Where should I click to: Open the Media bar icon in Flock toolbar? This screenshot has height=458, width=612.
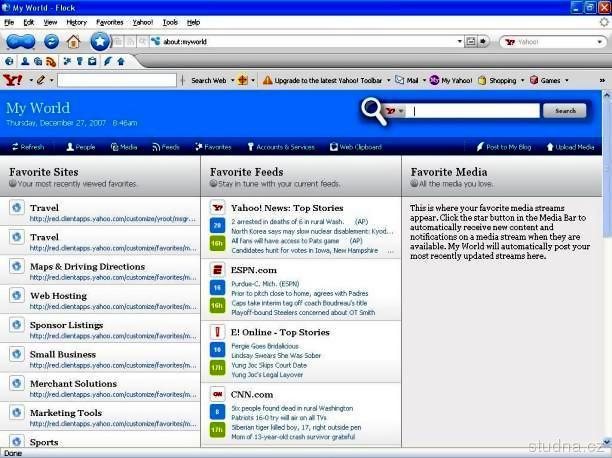(x=38, y=61)
